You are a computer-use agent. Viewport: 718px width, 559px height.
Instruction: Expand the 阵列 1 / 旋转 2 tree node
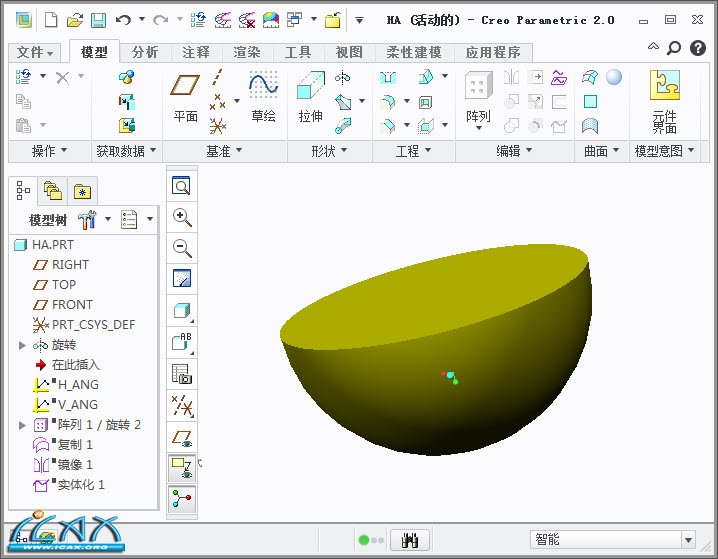[x=22, y=425]
